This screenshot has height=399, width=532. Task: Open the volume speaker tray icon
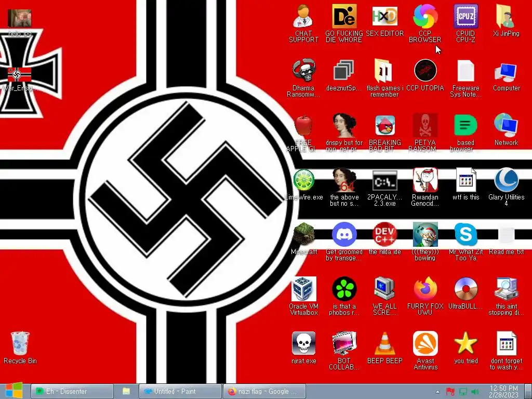tap(475, 392)
